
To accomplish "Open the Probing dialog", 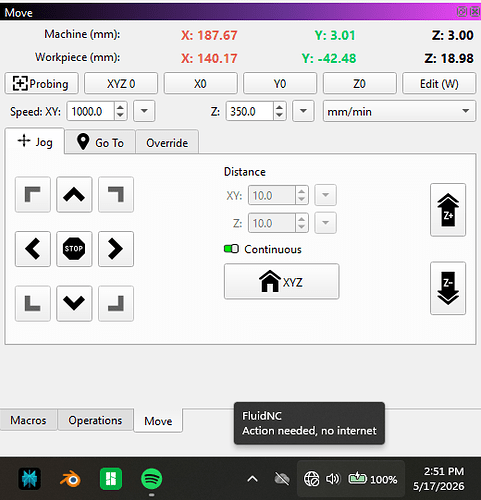I will coord(41,83).
